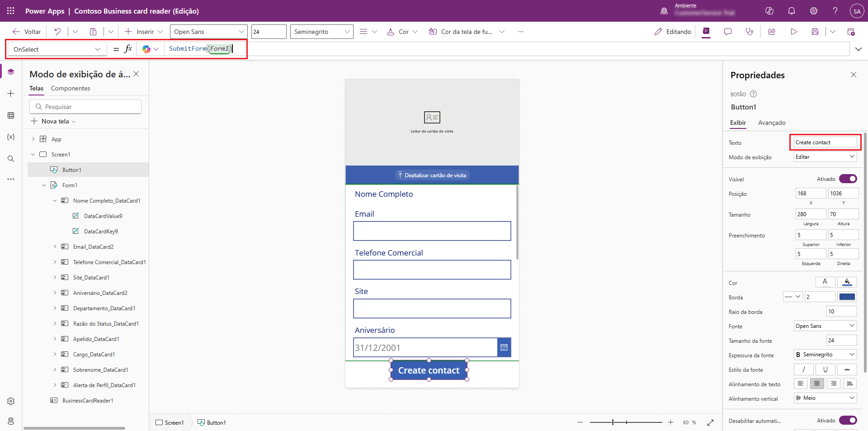The image size is (868, 431).
Task: Click the Copilot formula icon
Action: point(146,49)
